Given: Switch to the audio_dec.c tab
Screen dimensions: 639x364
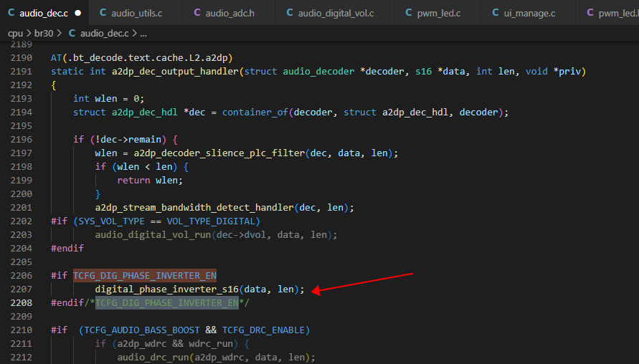Looking at the screenshot, I should tap(44, 13).
